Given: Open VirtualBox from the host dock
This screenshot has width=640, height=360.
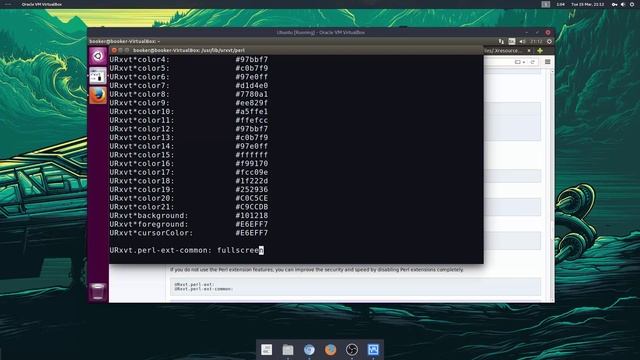Looking at the screenshot, I should coord(373,349).
